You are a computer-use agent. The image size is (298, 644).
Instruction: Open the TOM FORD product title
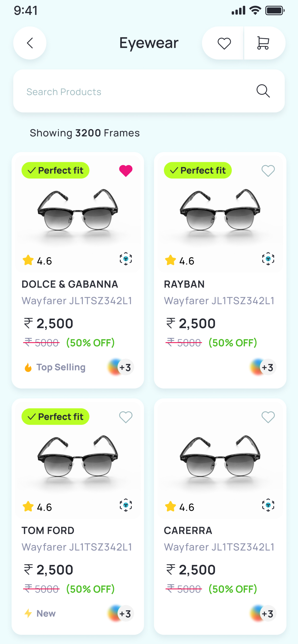48,530
